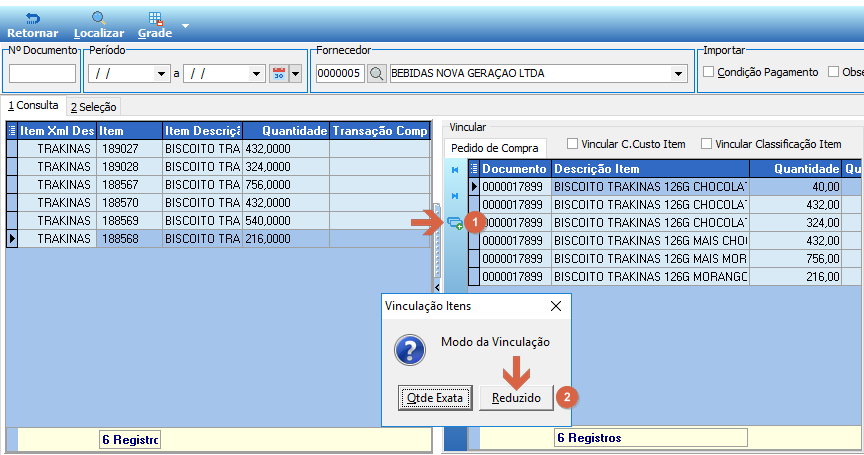
Task: Click the calendar period icon
Action: (279, 73)
